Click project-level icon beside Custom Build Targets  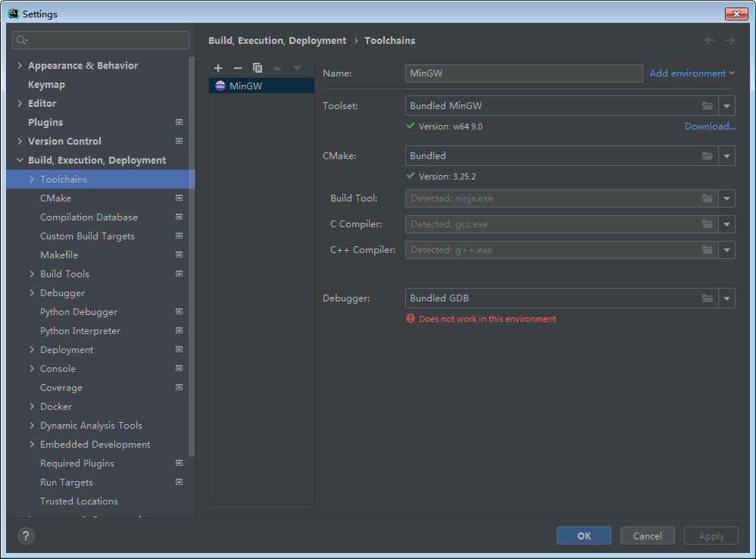179,236
